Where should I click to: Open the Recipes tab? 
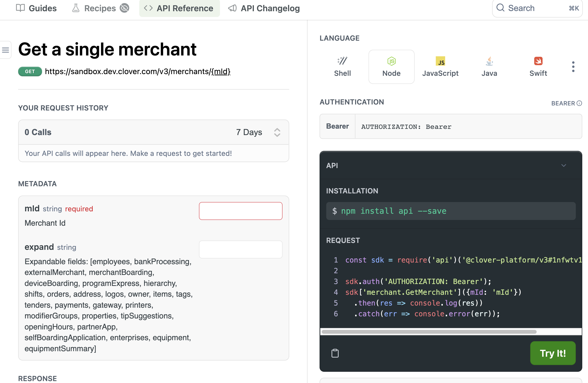pos(100,8)
